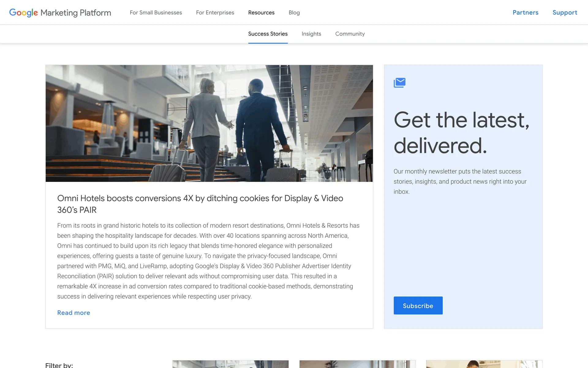The width and height of the screenshot is (588, 368).
Task: Click the middle story thumbnail at the bottom
Action: pos(357,364)
